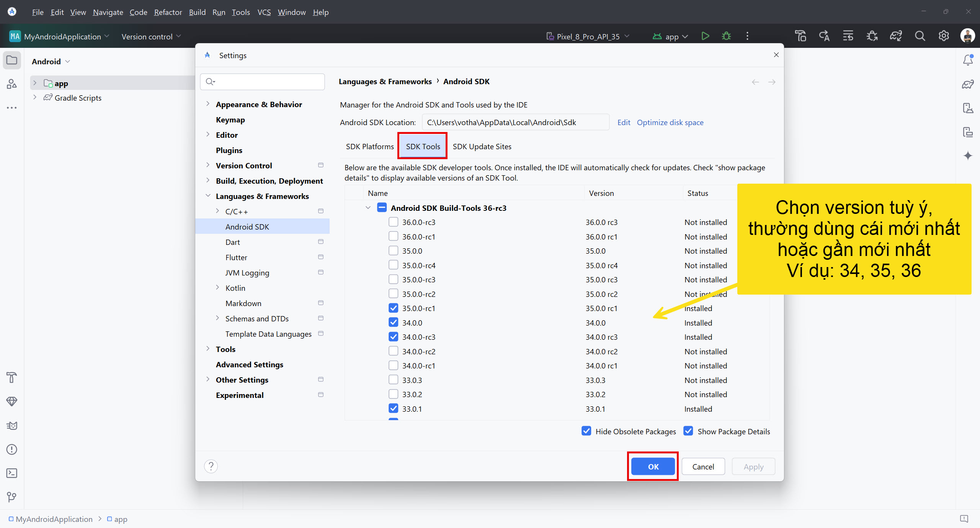Open Resource Manager sidebar icon
980x528 pixels.
click(12, 84)
